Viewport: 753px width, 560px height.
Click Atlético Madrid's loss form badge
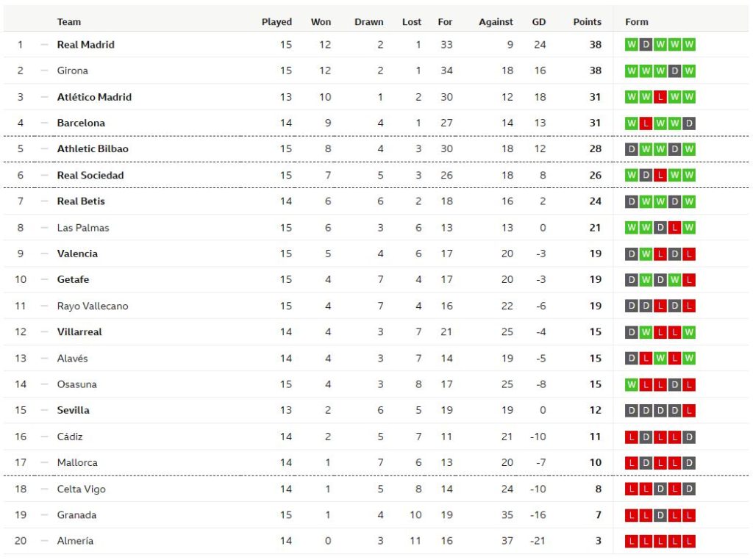660,97
